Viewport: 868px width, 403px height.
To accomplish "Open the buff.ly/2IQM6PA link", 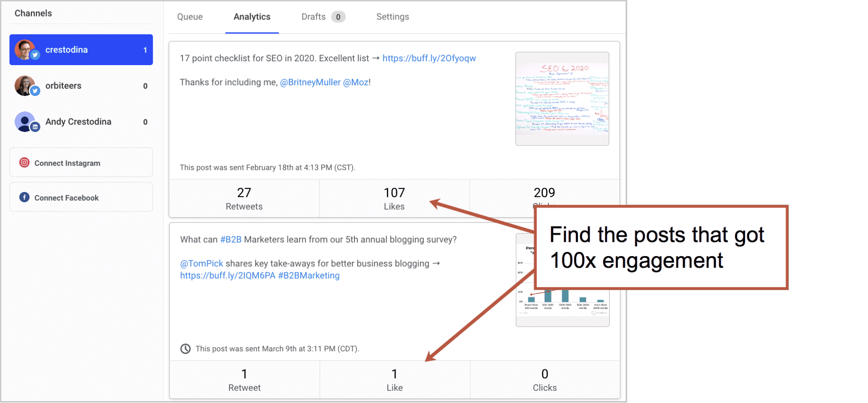I will [x=228, y=275].
